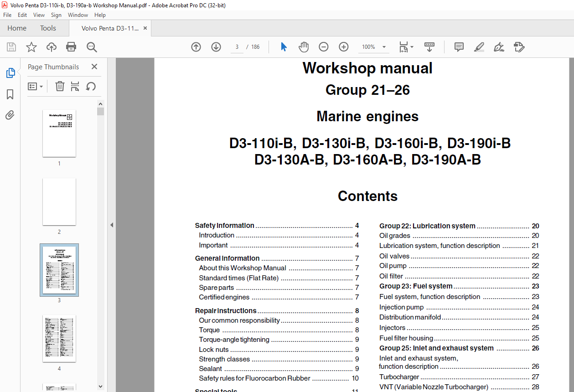The image size is (574, 392).
Task: Select the highlighter pen tool
Action: click(x=479, y=47)
